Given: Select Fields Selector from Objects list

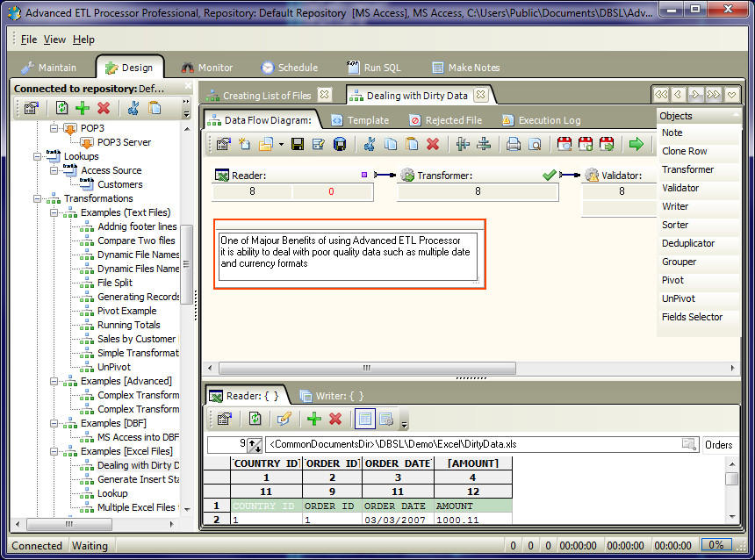Looking at the screenshot, I should tap(692, 318).
